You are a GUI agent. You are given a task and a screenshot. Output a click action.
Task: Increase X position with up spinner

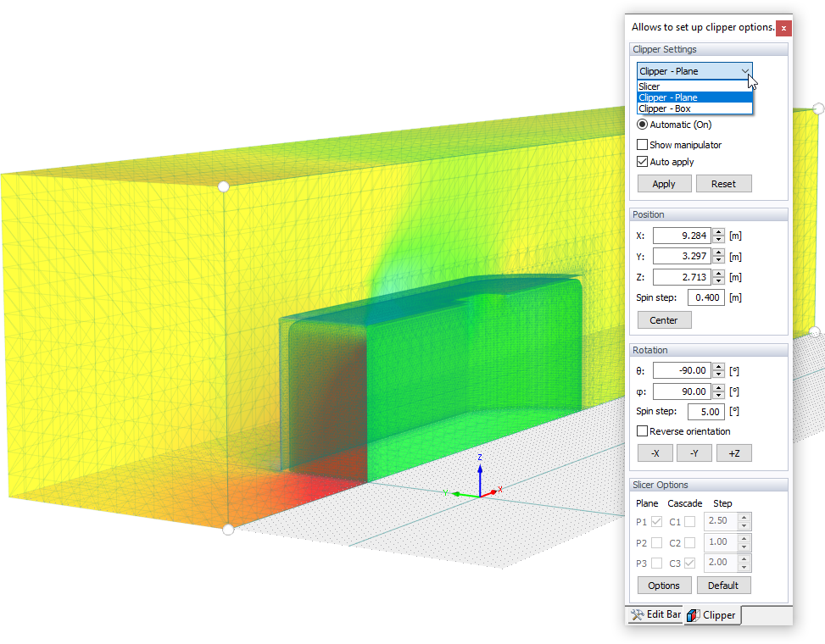pos(719,232)
